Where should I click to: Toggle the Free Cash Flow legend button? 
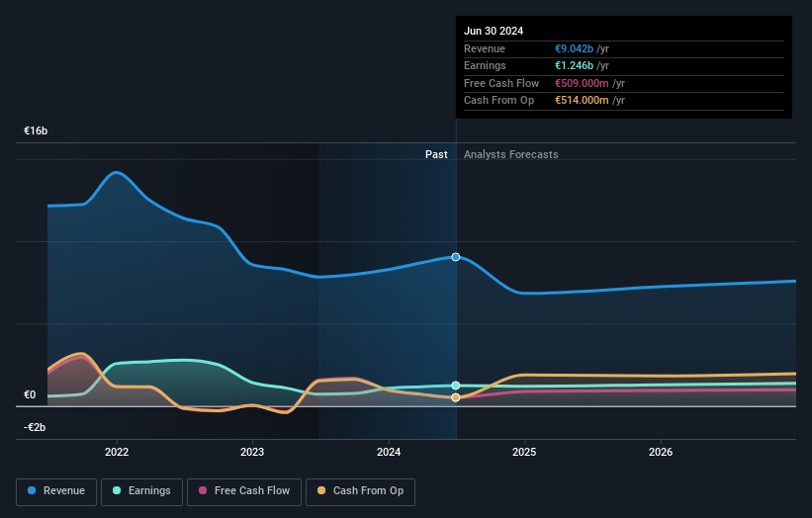[244, 491]
